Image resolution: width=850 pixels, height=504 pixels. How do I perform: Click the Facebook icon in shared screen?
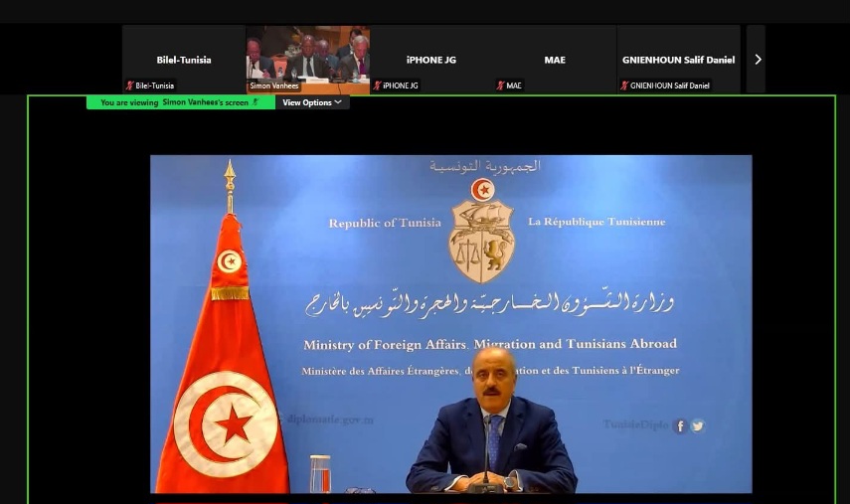tap(680, 425)
